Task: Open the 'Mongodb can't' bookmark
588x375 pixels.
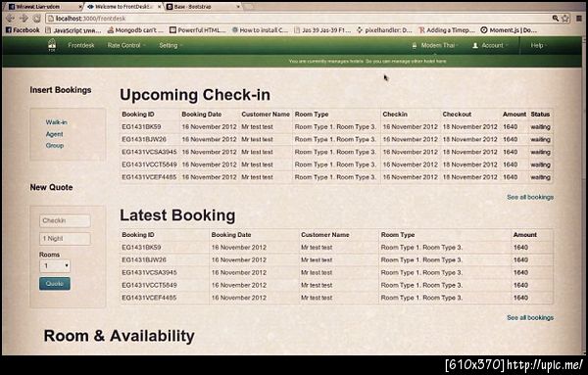Action: coord(135,30)
